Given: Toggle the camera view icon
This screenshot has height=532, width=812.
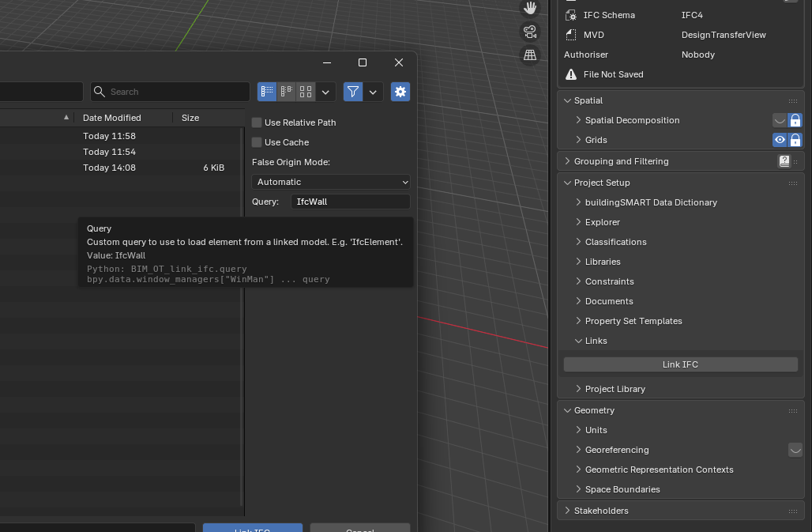Looking at the screenshot, I should point(530,32).
